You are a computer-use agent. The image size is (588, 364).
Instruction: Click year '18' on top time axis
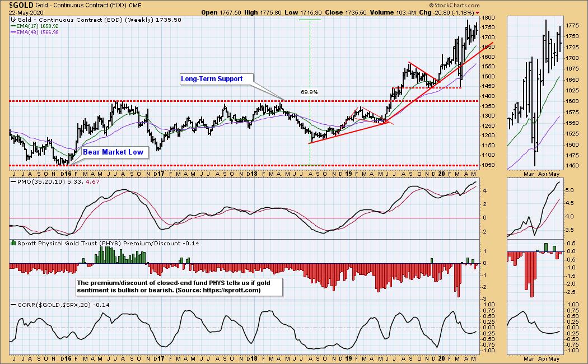(254, 174)
